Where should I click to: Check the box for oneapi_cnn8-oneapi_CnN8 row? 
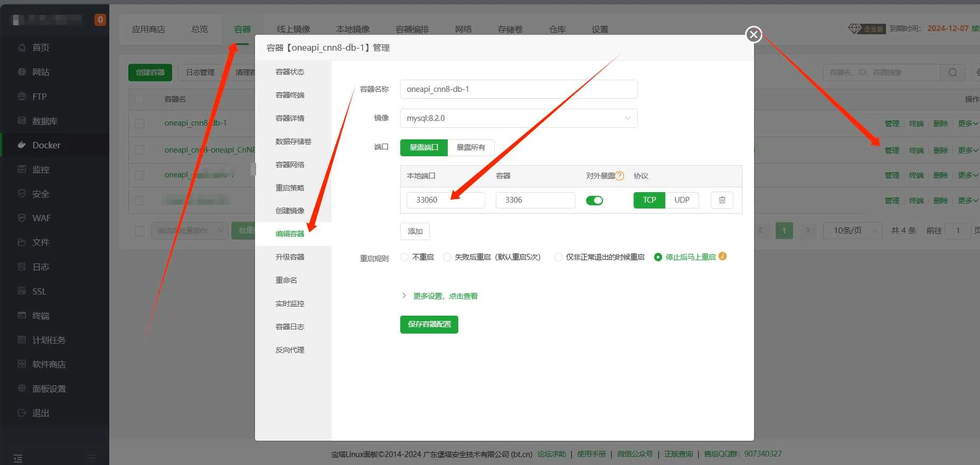point(139,150)
